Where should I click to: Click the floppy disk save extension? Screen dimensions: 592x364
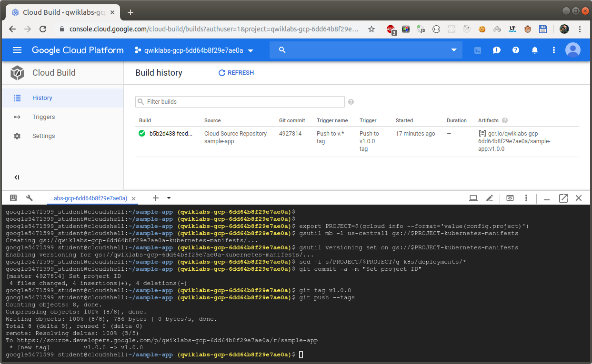point(543,29)
